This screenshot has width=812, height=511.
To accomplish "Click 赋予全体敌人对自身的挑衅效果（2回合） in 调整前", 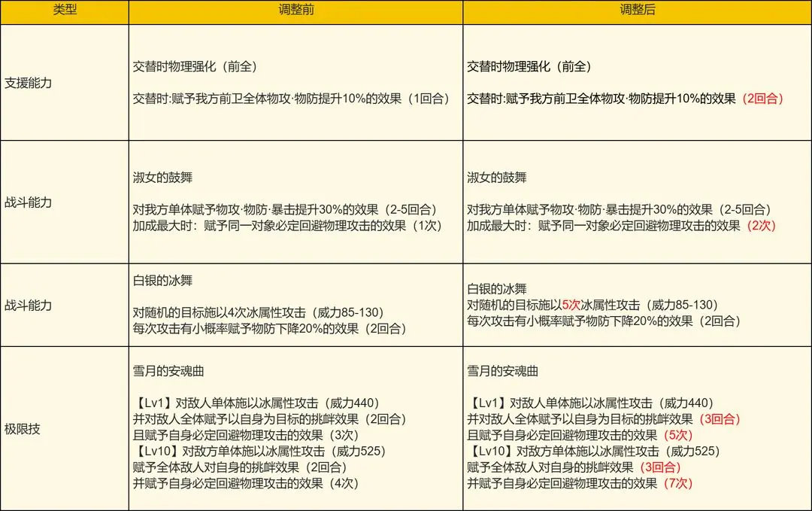I will click(241, 467).
